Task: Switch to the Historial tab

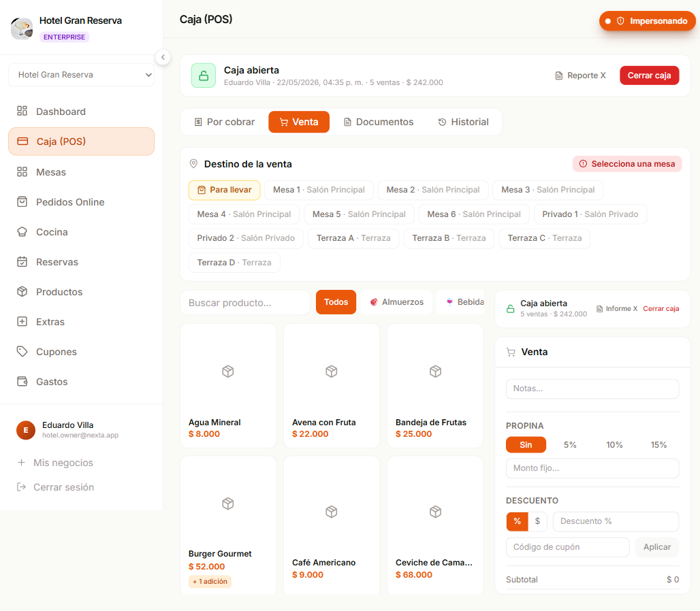Action: pyautogui.click(x=464, y=122)
